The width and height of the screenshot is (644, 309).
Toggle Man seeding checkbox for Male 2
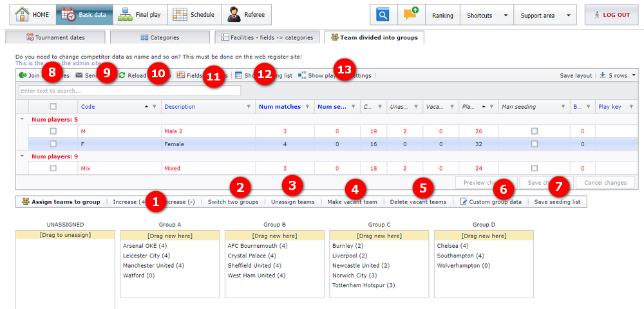coord(534,131)
